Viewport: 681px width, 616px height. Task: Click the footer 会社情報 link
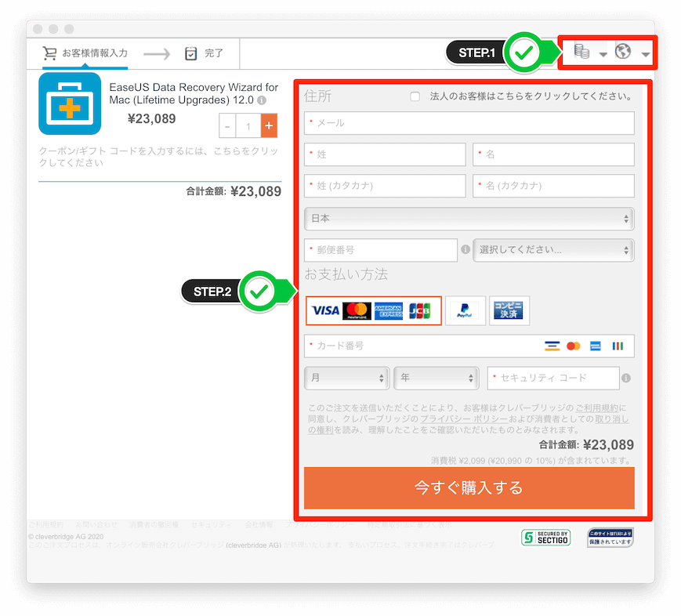coord(259,524)
